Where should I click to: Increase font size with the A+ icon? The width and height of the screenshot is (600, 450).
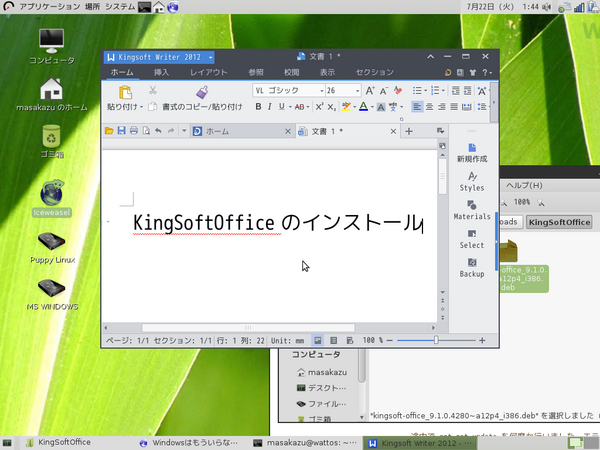click(x=370, y=90)
